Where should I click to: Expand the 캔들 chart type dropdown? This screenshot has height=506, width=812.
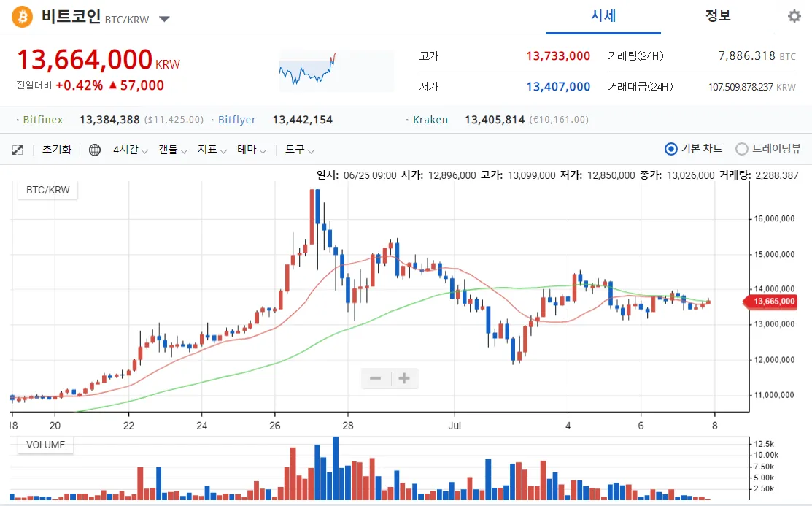click(169, 149)
